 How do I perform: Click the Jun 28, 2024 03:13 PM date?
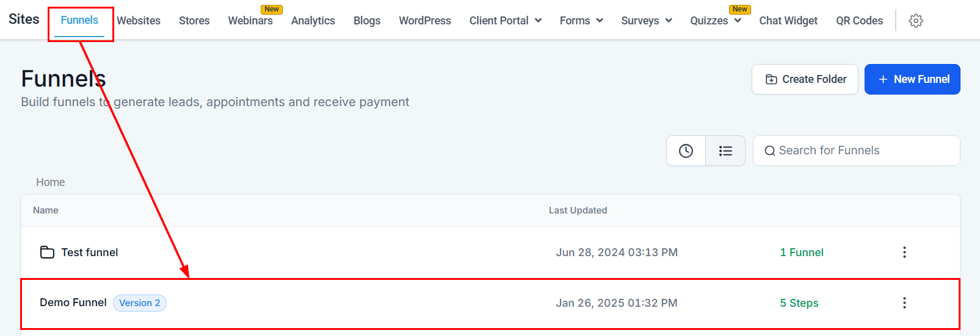(617, 252)
